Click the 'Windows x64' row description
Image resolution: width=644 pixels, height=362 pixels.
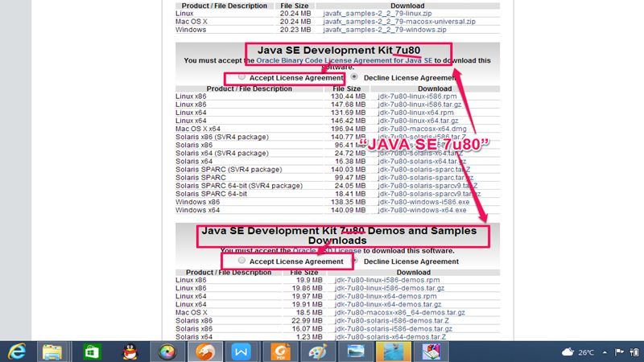click(197, 210)
